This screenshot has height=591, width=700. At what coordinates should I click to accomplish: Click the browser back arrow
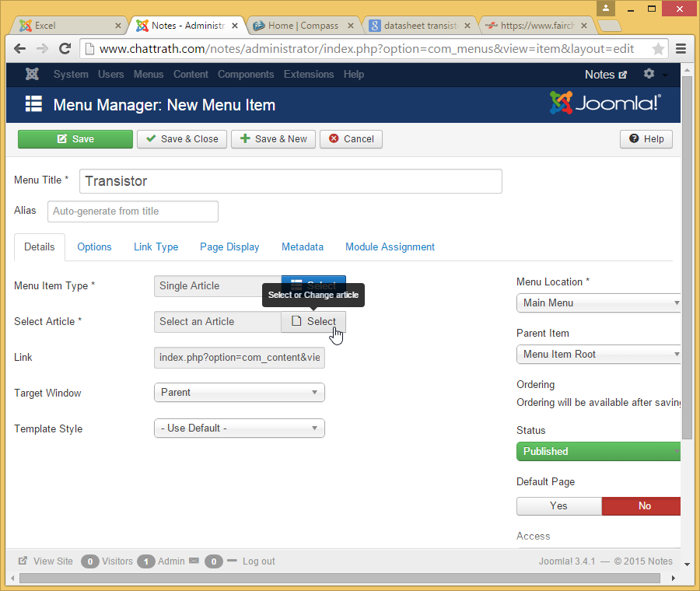[21, 48]
